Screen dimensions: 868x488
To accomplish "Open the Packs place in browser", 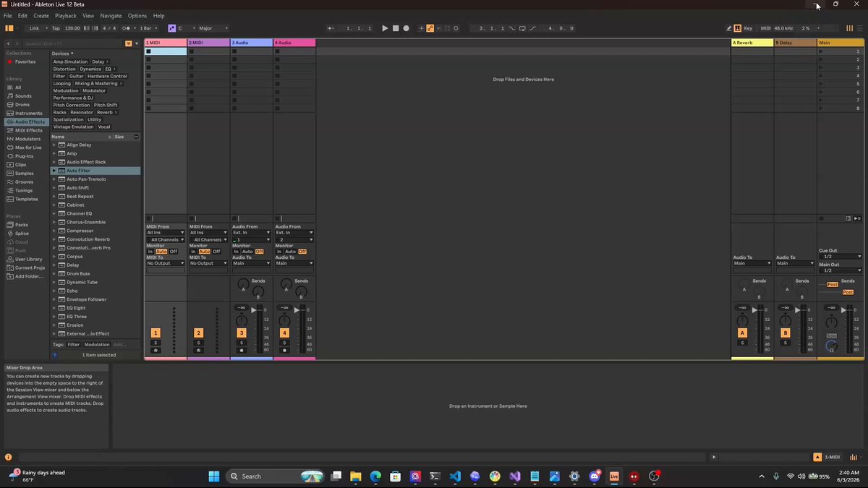I will 21,225.
